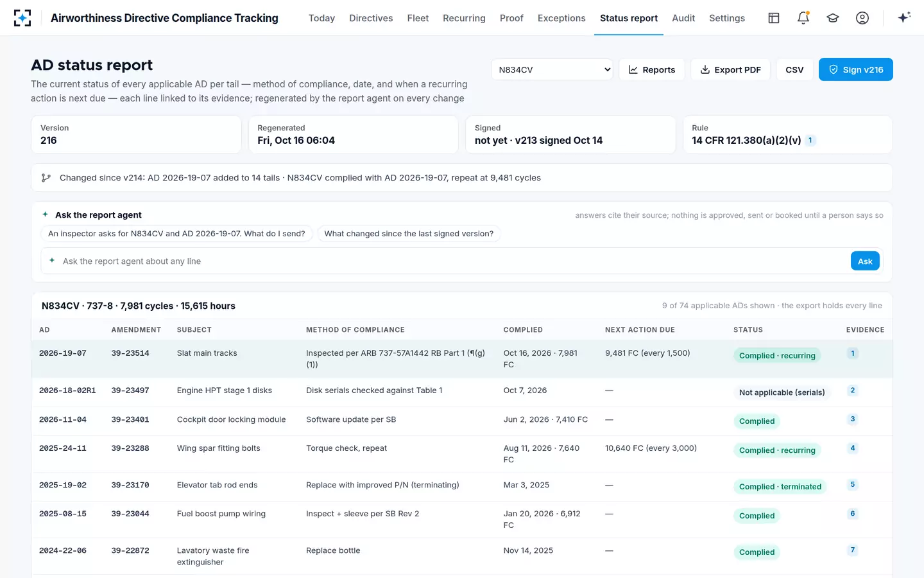The height and width of the screenshot is (578, 924).
Task: Open evidence badge 3 for AD 2026-11-04
Action: pyautogui.click(x=853, y=419)
